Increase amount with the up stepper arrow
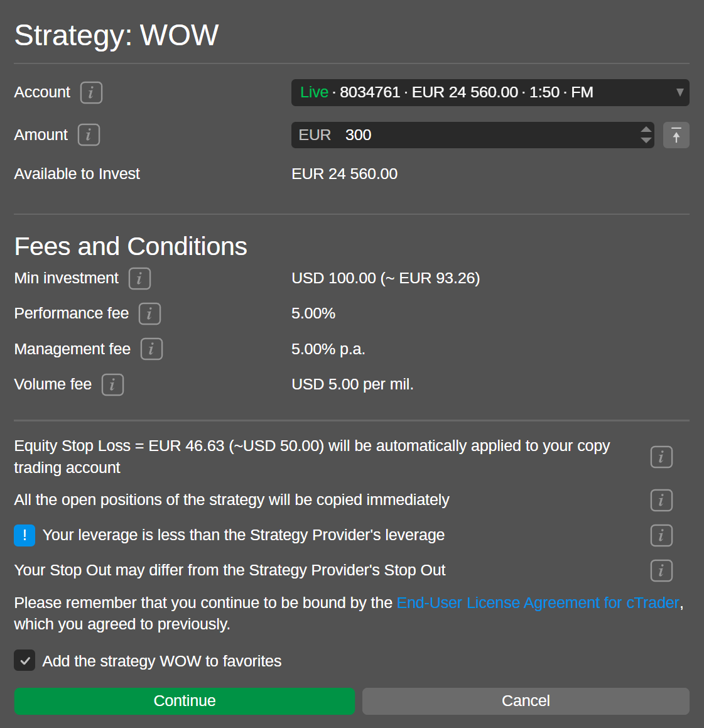 [646, 130]
